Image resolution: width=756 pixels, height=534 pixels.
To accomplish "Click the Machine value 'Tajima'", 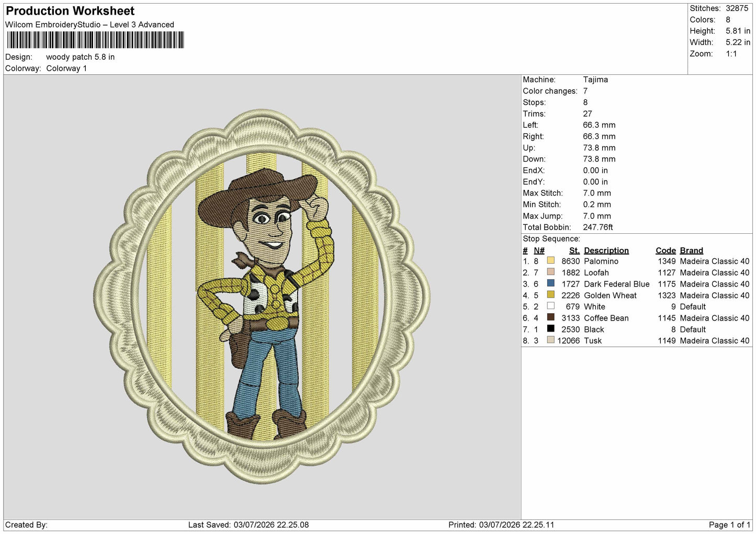I will click(x=595, y=79).
